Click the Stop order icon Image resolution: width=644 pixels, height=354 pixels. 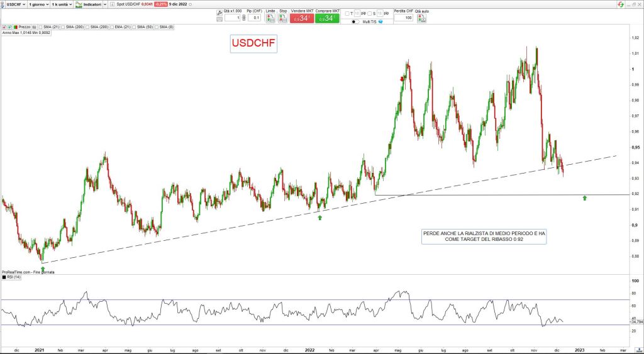(x=283, y=18)
